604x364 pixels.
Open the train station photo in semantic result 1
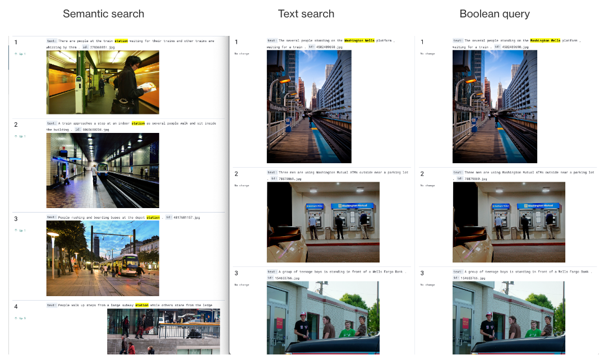[x=102, y=82]
